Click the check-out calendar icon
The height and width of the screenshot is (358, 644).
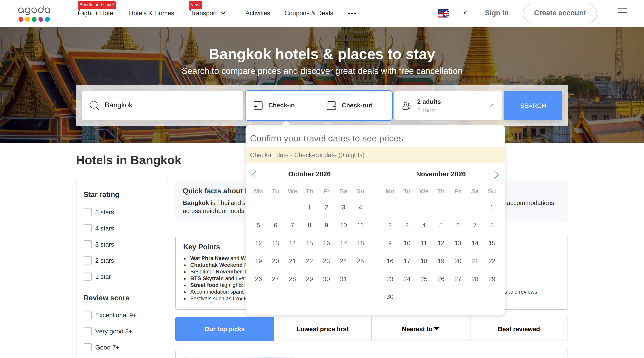point(331,105)
